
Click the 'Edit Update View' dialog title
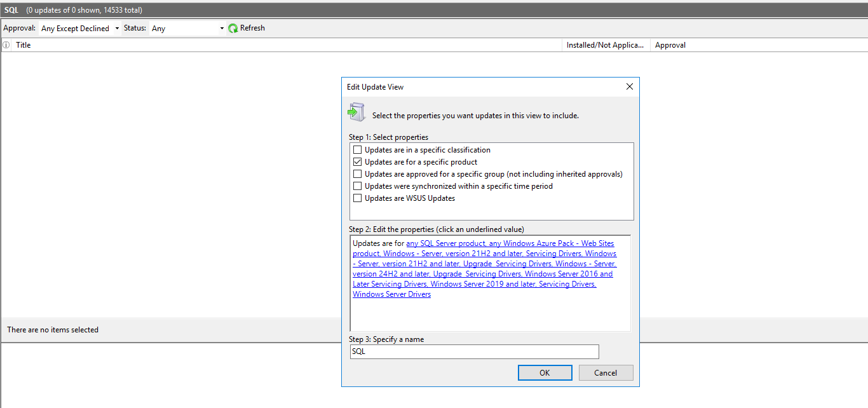(x=375, y=87)
